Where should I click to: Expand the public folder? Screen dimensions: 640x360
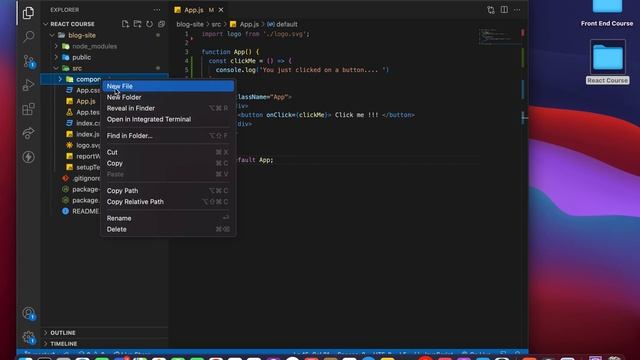[56, 58]
